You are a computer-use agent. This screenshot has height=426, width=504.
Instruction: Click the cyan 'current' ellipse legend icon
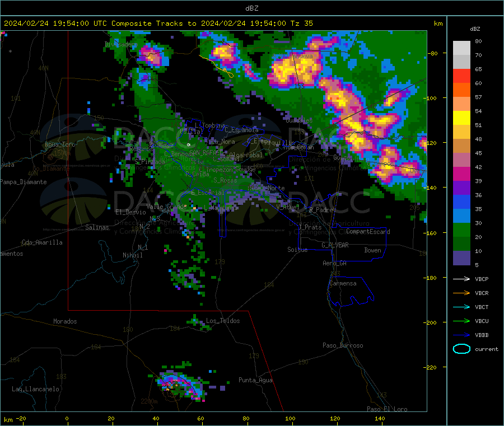click(461, 349)
